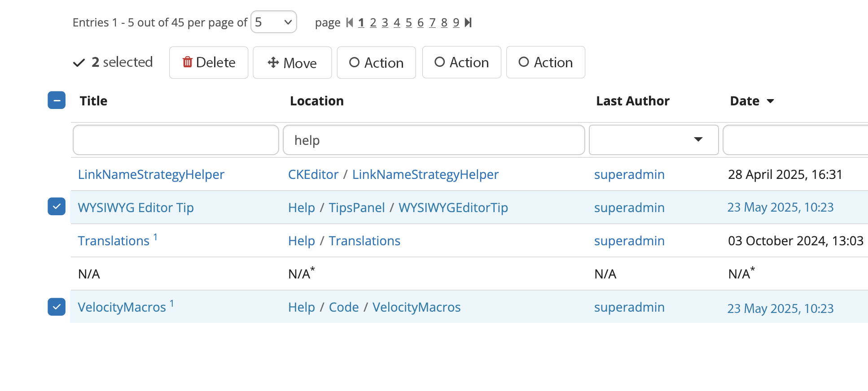This screenshot has width=868, height=391.
Task: Click the first page navigation icon
Action: (350, 22)
